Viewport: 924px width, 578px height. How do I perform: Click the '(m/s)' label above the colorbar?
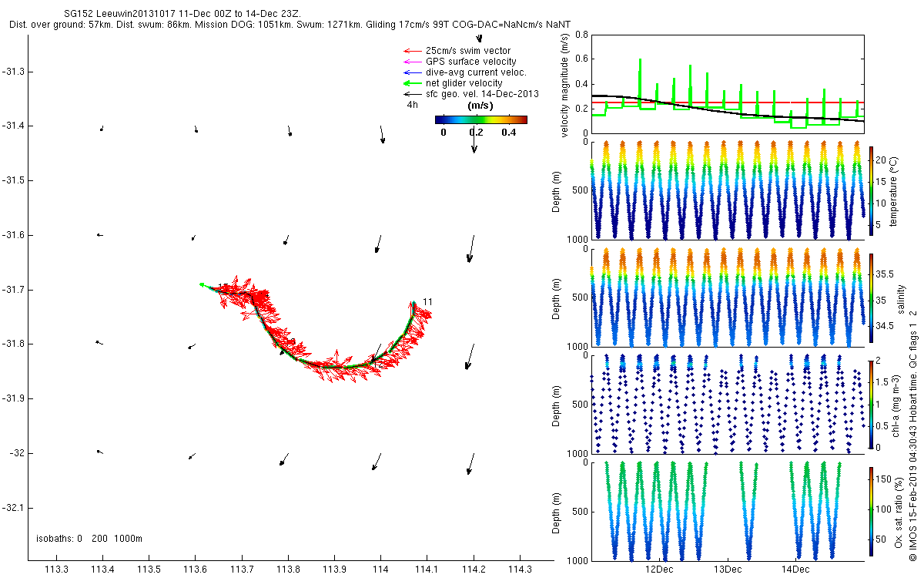pos(481,106)
